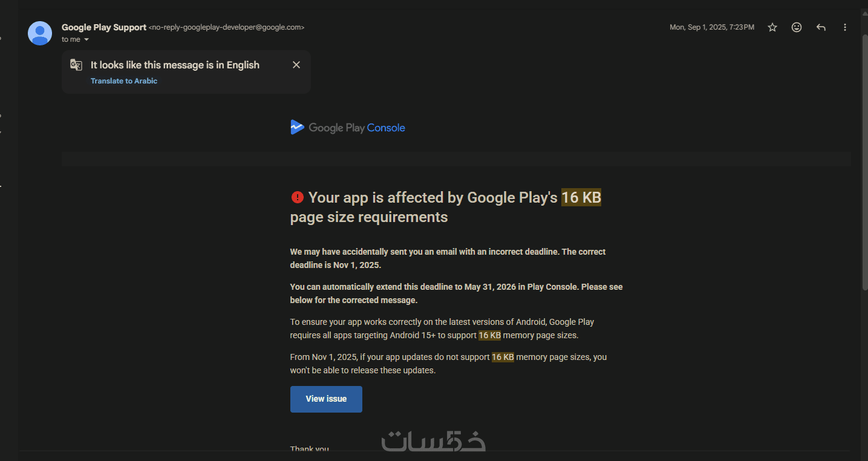Click the "to me" recipient text
Screen dimensions: 868x461
pos(71,40)
